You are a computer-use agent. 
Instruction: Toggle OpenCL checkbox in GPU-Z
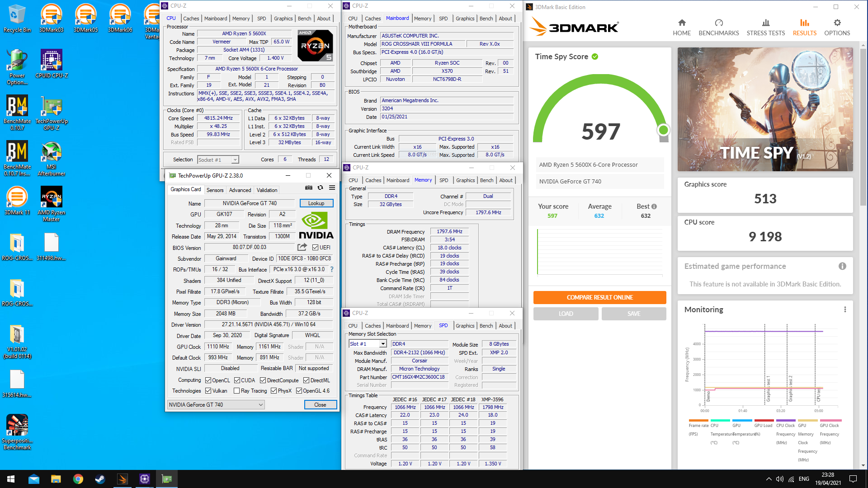pos(208,380)
